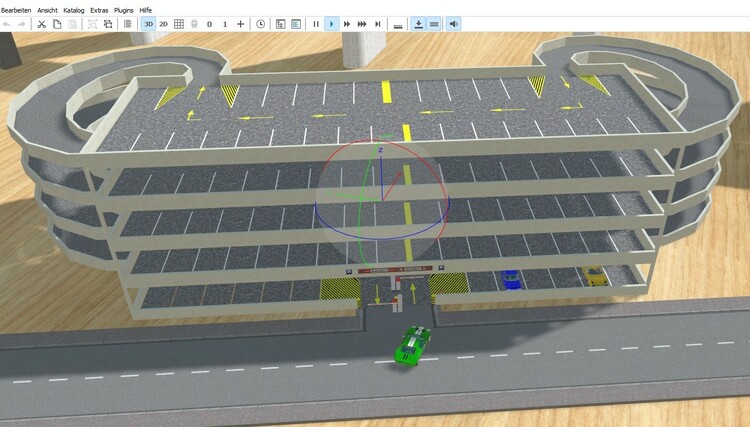The height and width of the screenshot is (427, 750).
Task: Click the blue Z axis gizmo handle
Action: (x=381, y=172)
